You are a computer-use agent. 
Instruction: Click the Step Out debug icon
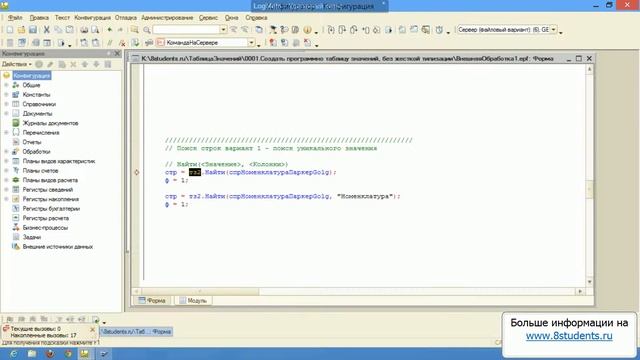coord(353,30)
